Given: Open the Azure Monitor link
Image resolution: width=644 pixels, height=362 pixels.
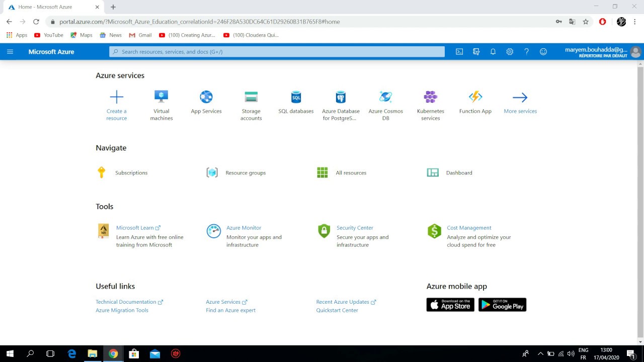Looking at the screenshot, I should pos(244,228).
